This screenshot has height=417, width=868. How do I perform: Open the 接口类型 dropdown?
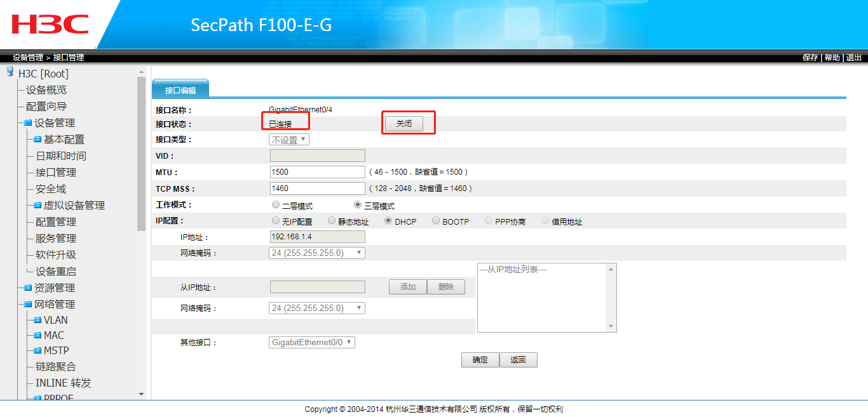tap(290, 140)
